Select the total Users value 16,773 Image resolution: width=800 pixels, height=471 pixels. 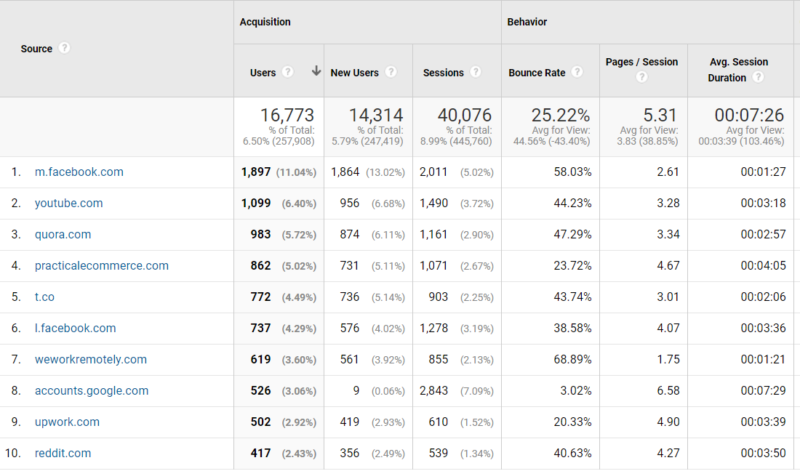[x=287, y=115]
